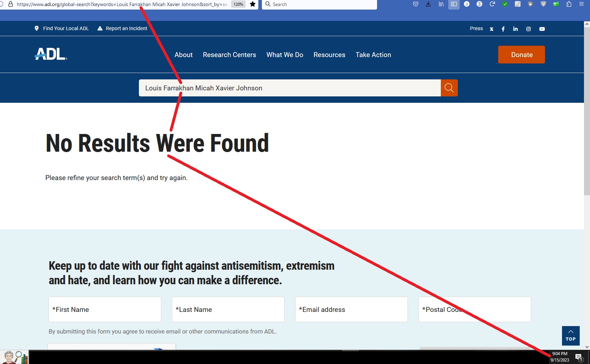Click the Email address input field
The width and height of the screenshot is (590, 364).
pos(351,309)
